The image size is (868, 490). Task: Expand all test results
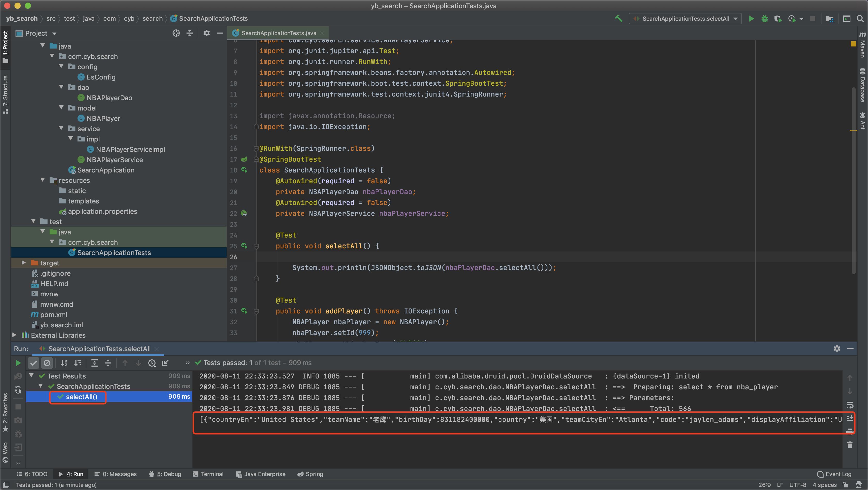click(94, 363)
